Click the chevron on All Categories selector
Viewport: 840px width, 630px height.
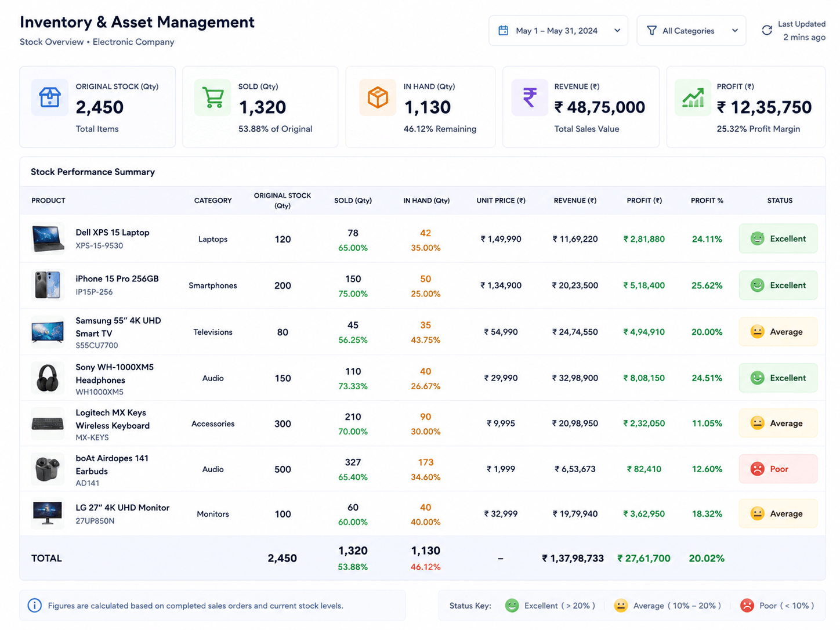735,30
